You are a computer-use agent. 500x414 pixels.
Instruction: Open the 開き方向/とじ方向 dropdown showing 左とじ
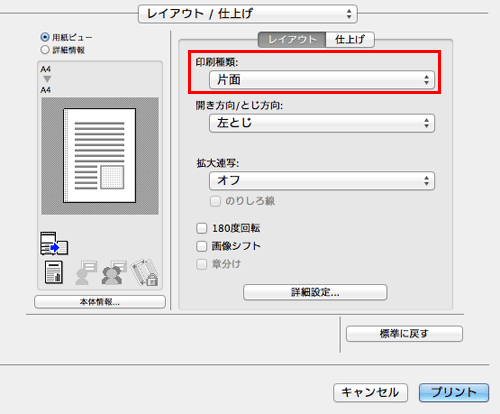click(322, 123)
